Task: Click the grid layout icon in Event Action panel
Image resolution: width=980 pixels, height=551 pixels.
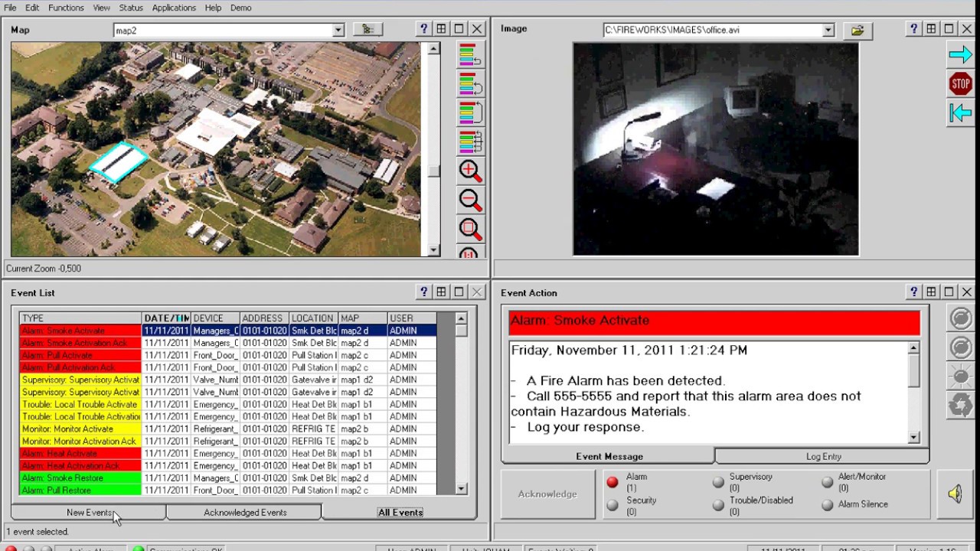Action: click(931, 292)
